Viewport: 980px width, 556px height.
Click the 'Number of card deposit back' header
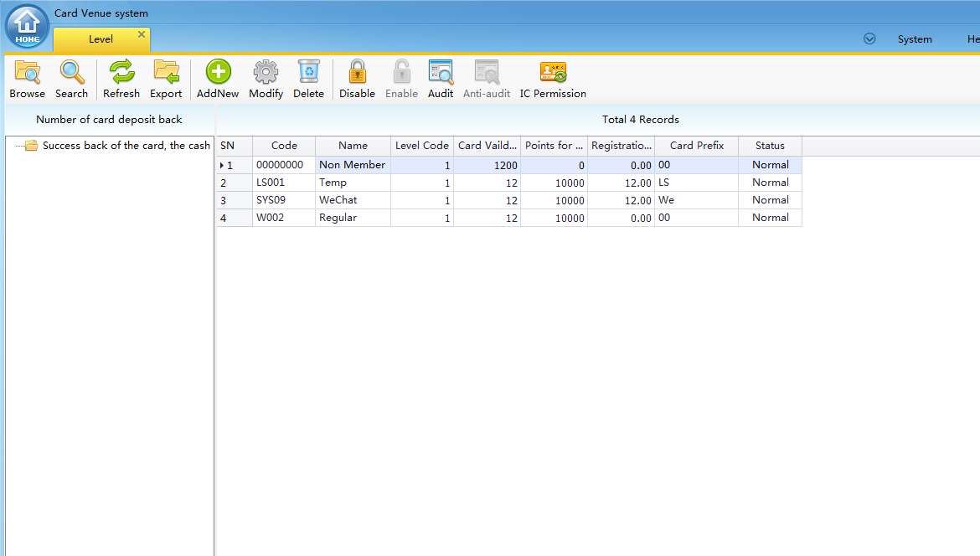109,119
